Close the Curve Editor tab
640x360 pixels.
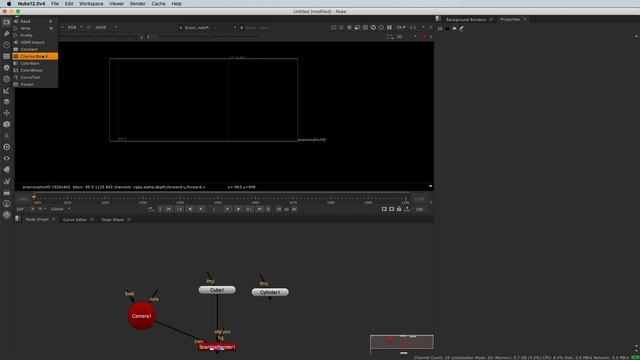point(92,220)
